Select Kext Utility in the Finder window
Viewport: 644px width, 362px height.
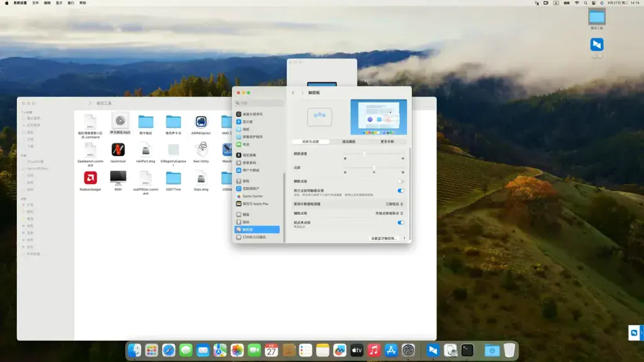tap(201, 153)
